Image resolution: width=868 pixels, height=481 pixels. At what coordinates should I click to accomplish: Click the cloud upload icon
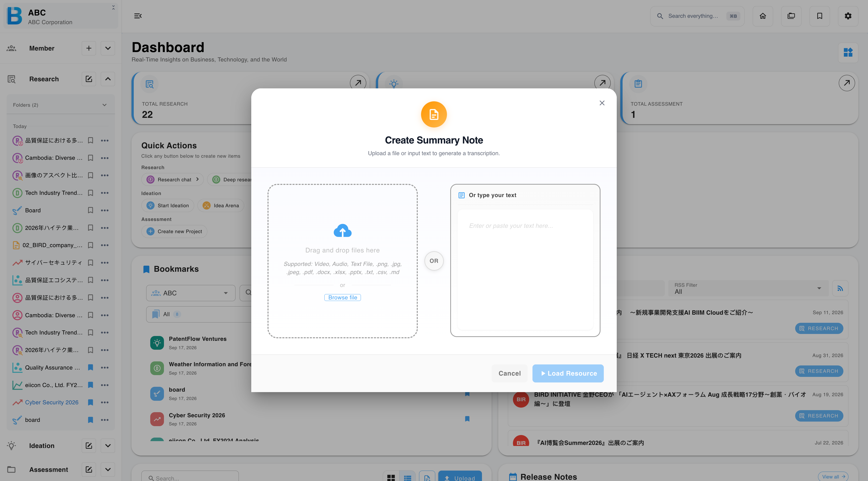coord(342,231)
